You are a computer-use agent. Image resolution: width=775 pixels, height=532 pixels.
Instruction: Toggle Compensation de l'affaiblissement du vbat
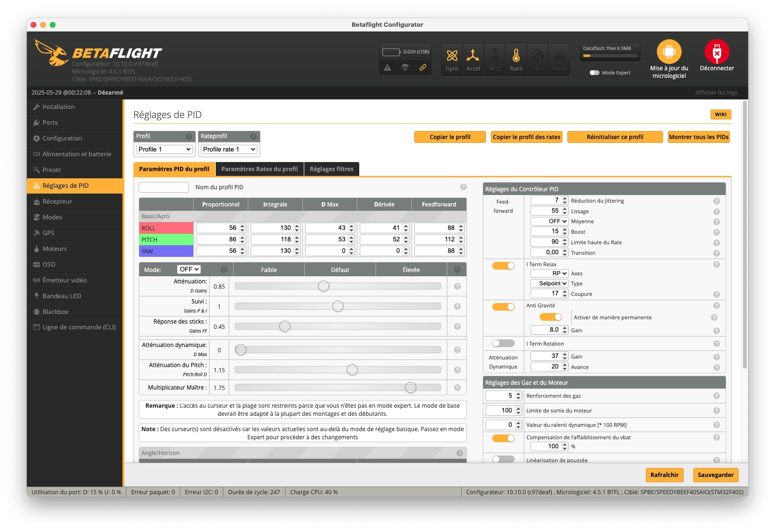tap(503, 438)
